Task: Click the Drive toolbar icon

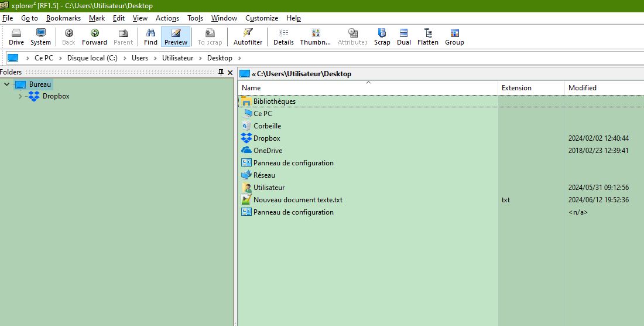Action: 16,36
